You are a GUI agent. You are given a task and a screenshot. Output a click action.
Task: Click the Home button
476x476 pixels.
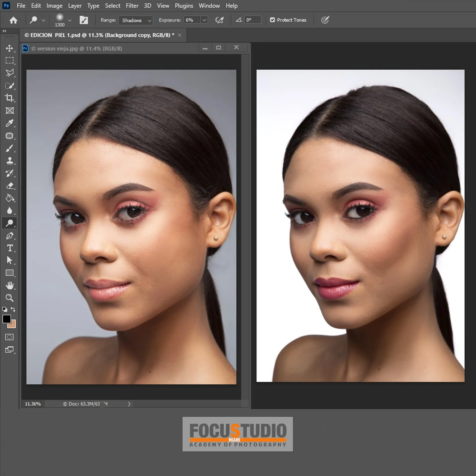(x=13, y=20)
